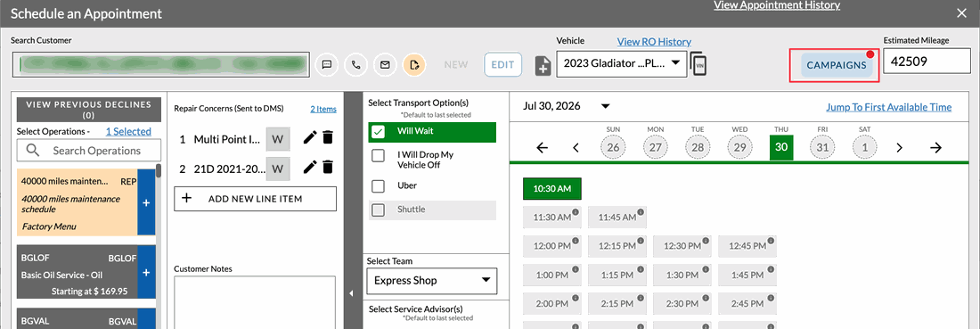Edit the 21D repair concern line
The height and width of the screenshot is (329, 980).
click(x=310, y=167)
